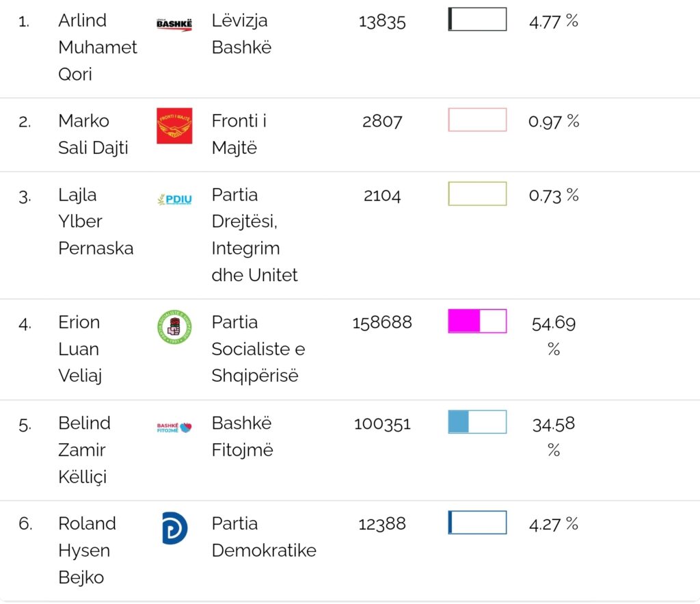
Task: Click the PDIU party logo
Action: (x=174, y=200)
